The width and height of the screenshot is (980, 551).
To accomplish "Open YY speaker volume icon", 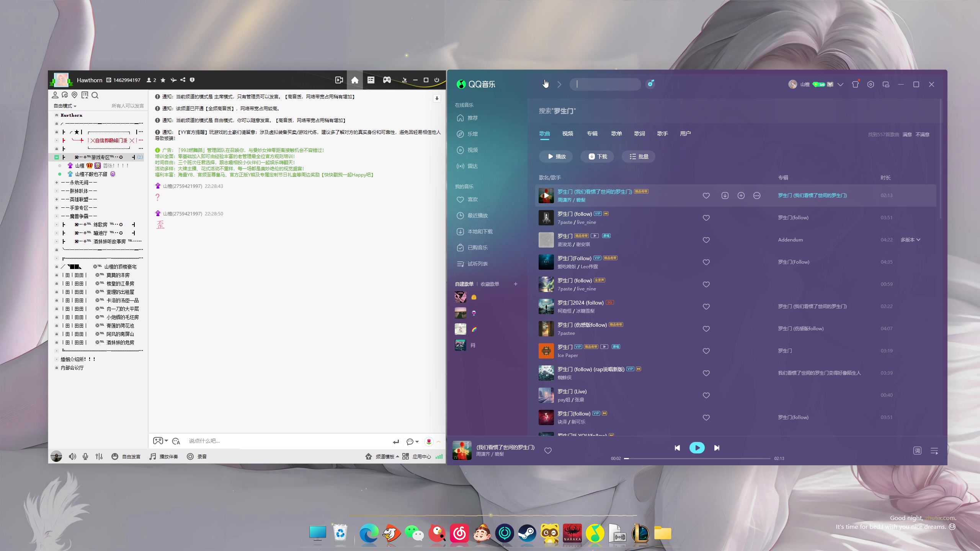I will [72, 456].
